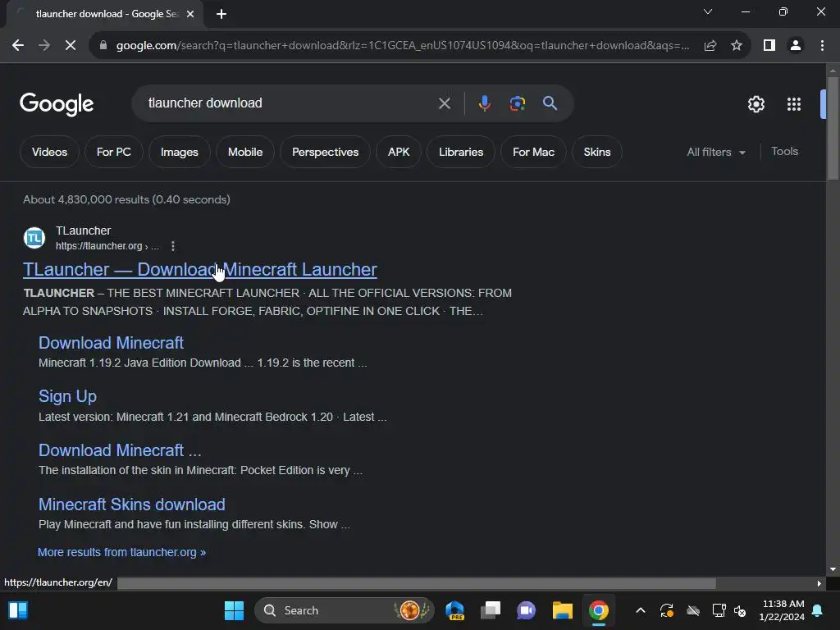Open the Sign Up sitelink
Image resolution: width=840 pixels, height=630 pixels.
[67, 396]
